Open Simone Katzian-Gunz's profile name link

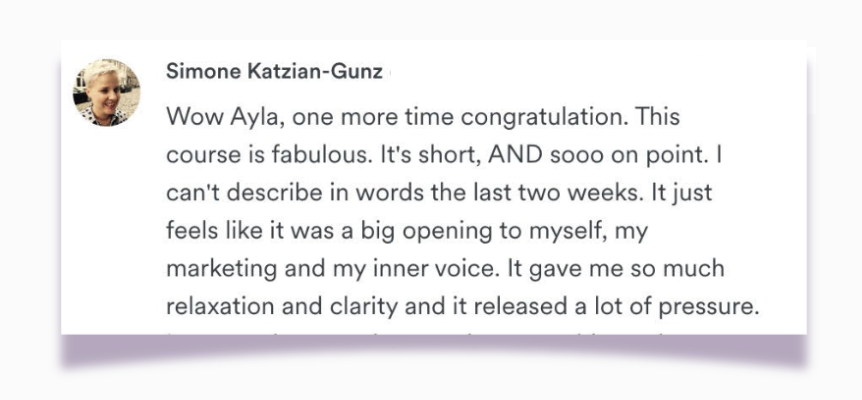[274, 73]
